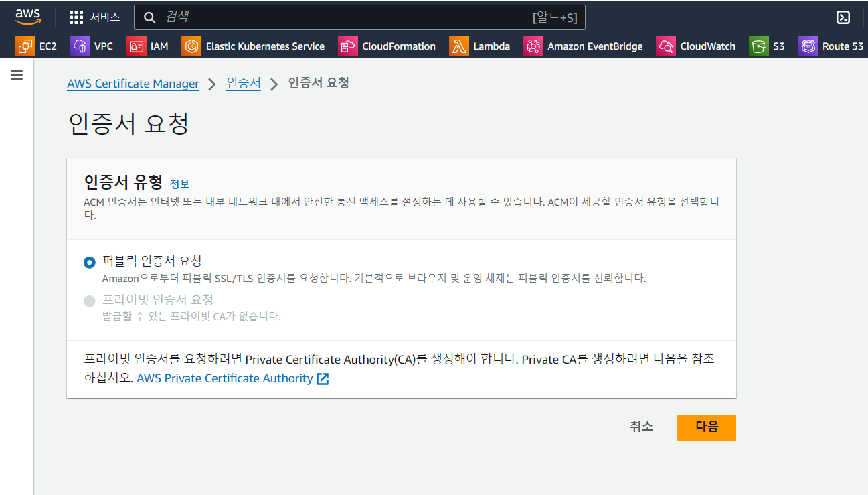The width and height of the screenshot is (868, 495).
Task: Open the EC2 favorites shortcut label
Action: coord(48,46)
